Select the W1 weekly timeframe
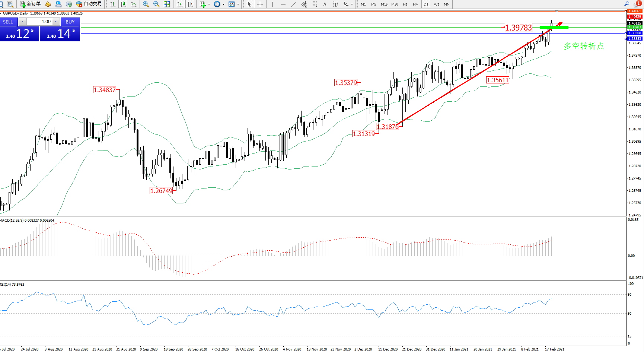Screen dimensions: 644x352 click(436, 4)
